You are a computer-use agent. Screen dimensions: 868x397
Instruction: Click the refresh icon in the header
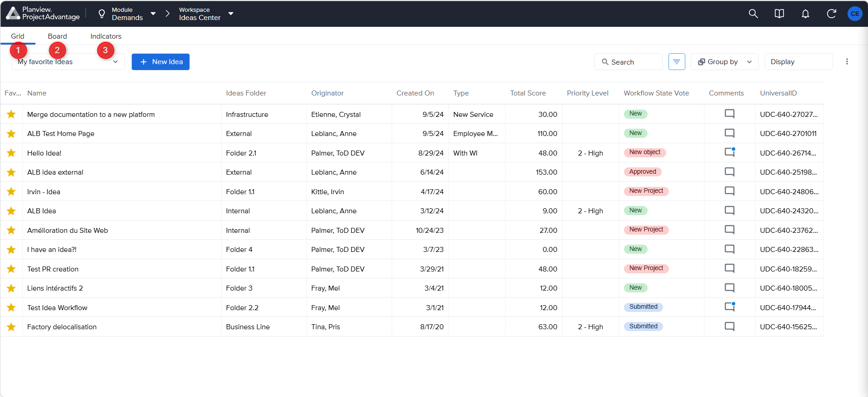click(x=831, y=14)
